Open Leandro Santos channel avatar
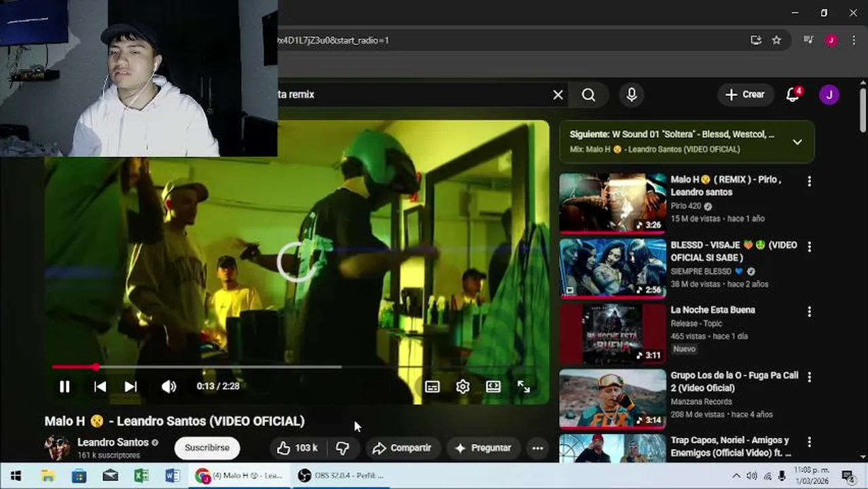This screenshot has height=489, width=868. coord(57,448)
